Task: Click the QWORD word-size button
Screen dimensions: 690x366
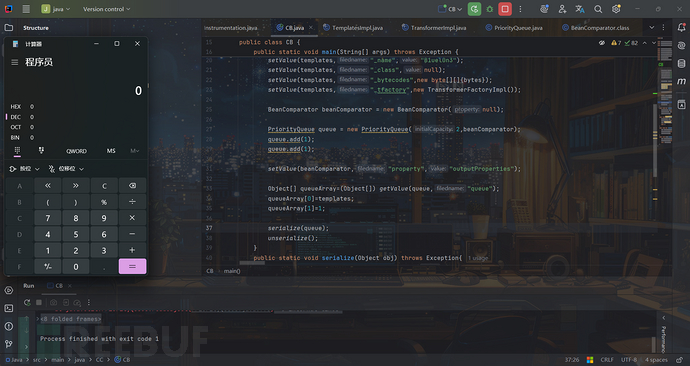Action: click(76, 151)
